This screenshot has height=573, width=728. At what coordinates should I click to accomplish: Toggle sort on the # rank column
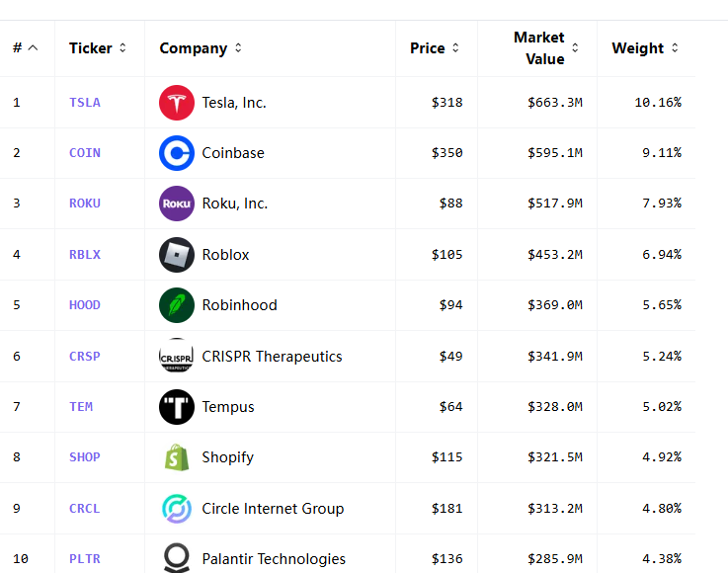[x=25, y=48]
